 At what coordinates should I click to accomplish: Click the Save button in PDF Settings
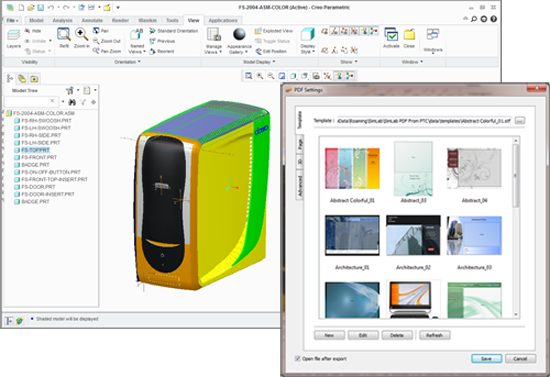point(486,358)
